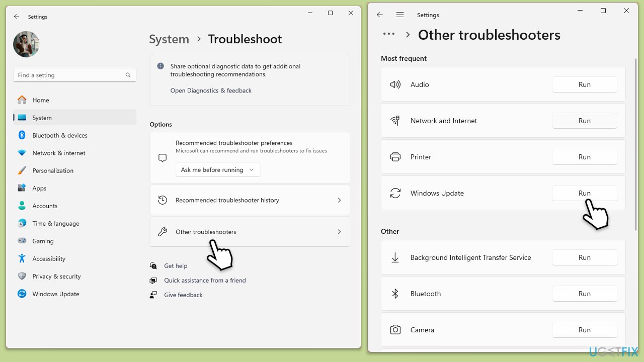Click troubleshooter preferences chat icon

[x=163, y=158]
